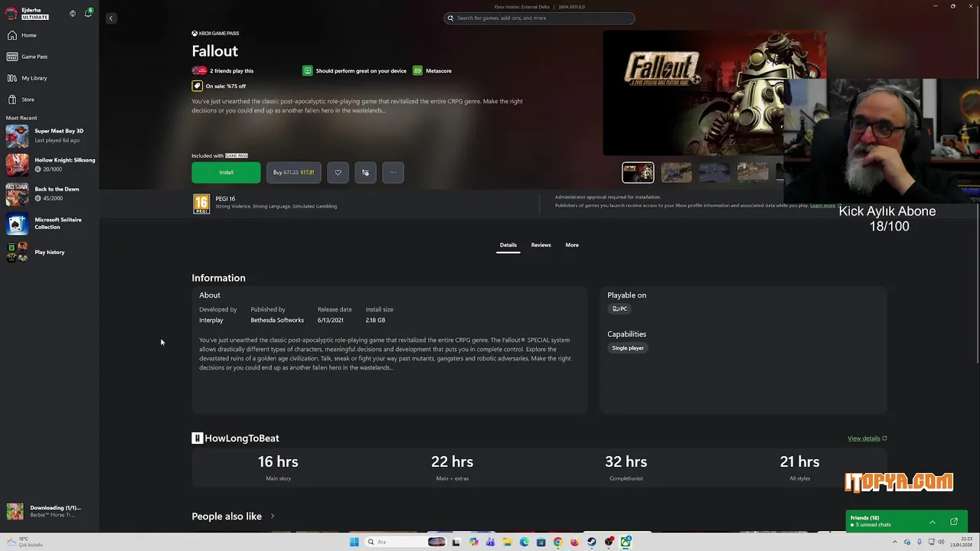The height and width of the screenshot is (551, 980).
Task: Open Super Meat Boy 3D from Most Recent
Action: 49,135
